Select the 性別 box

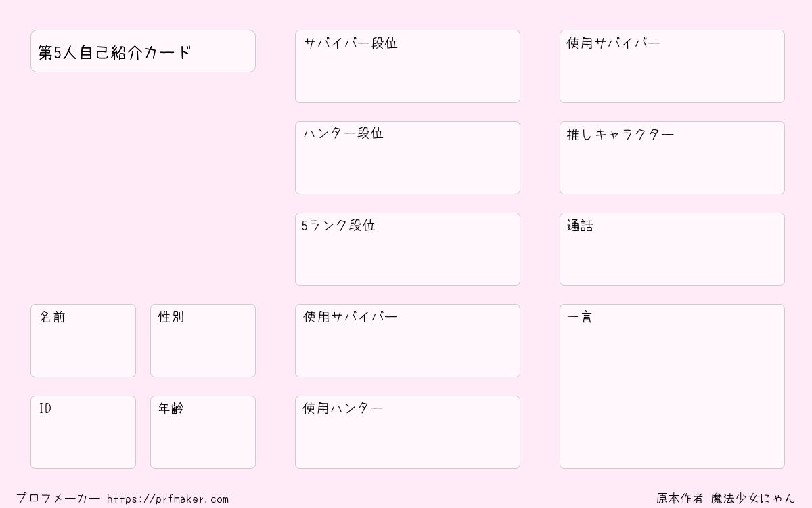click(203, 341)
